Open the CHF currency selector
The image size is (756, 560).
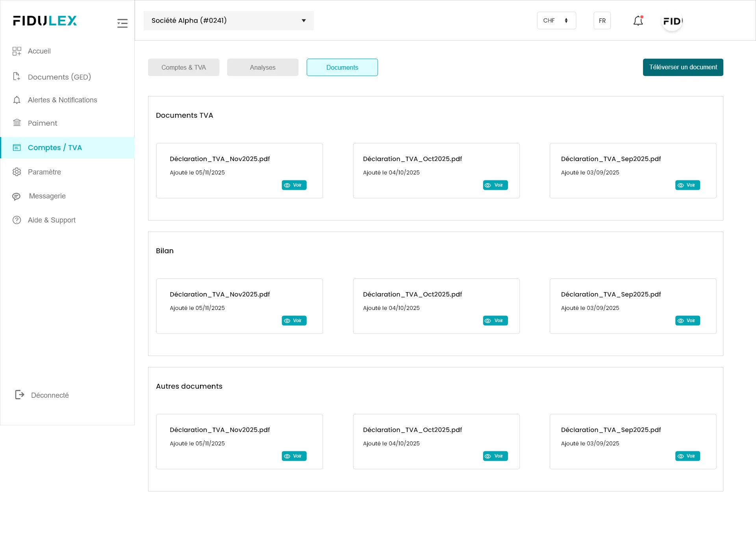coord(556,20)
